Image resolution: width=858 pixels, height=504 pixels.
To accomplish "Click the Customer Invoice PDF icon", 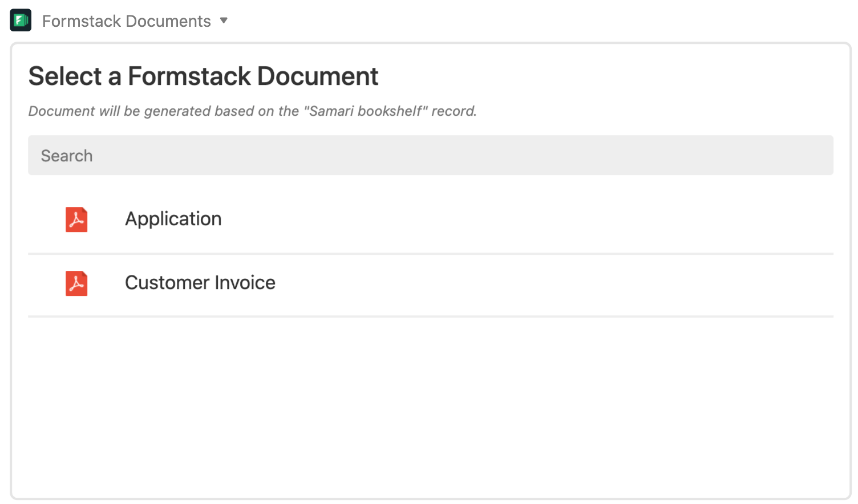I will tap(76, 283).
